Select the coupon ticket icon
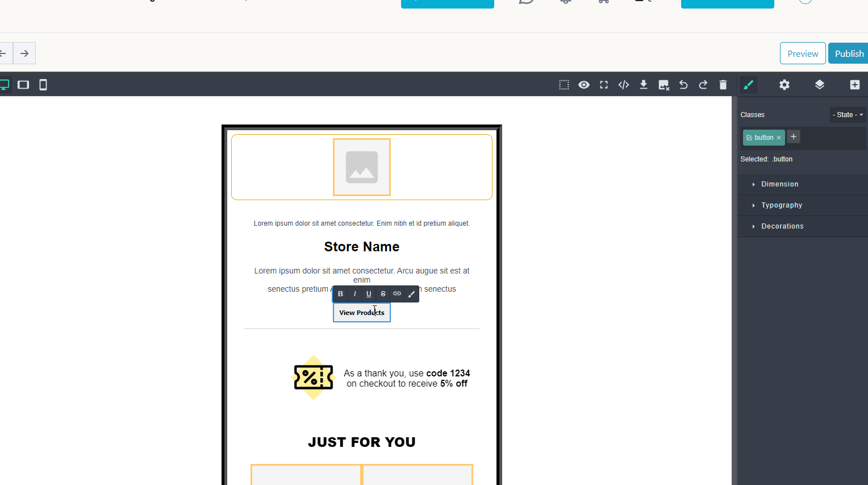 click(x=313, y=378)
